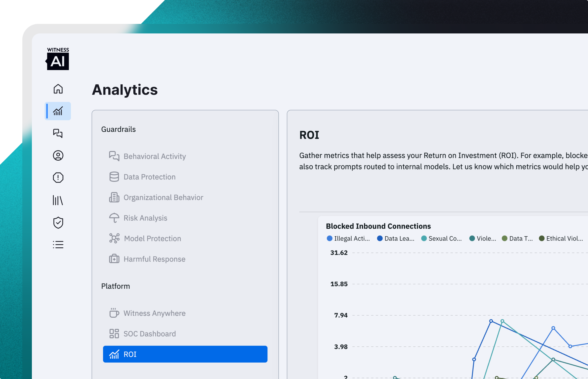Click the Model Protection network icon

[x=114, y=238]
